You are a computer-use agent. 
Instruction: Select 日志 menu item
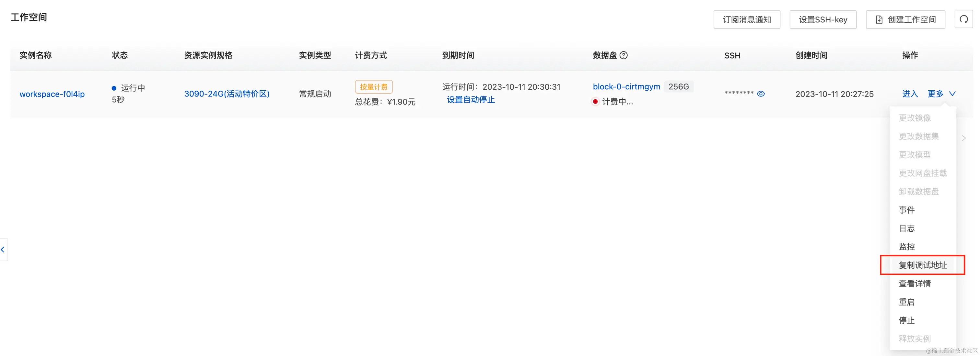click(923, 228)
